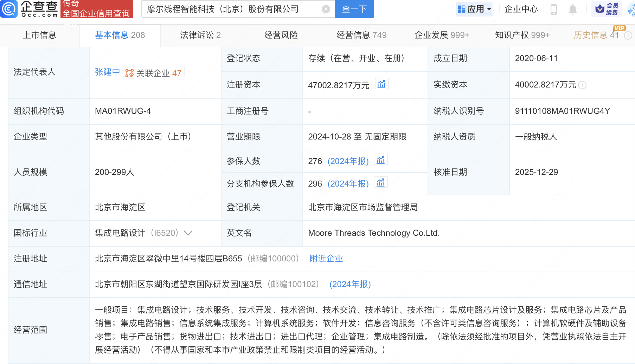Viewport: 635px width, 364px height.
Task: Open branch insured headcount chart icon
Action: (381, 183)
